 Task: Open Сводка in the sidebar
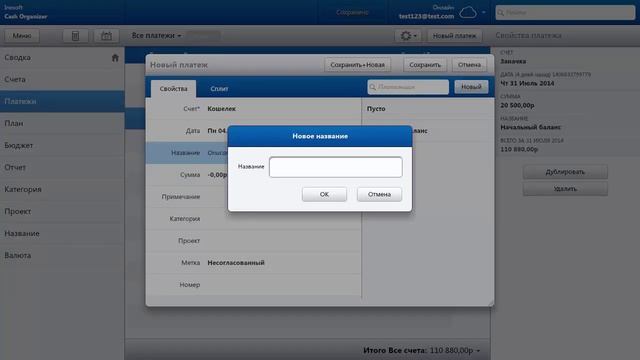tap(62, 58)
